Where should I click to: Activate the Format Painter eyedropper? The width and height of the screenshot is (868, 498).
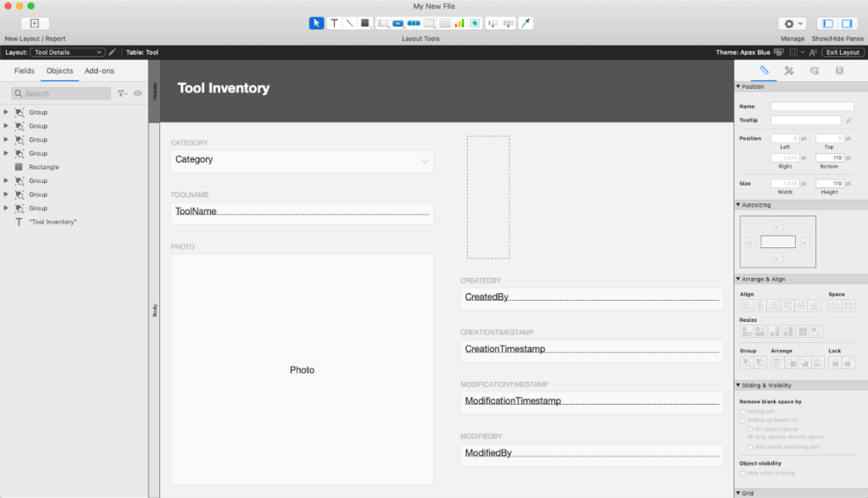pyautogui.click(x=524, y=23)
